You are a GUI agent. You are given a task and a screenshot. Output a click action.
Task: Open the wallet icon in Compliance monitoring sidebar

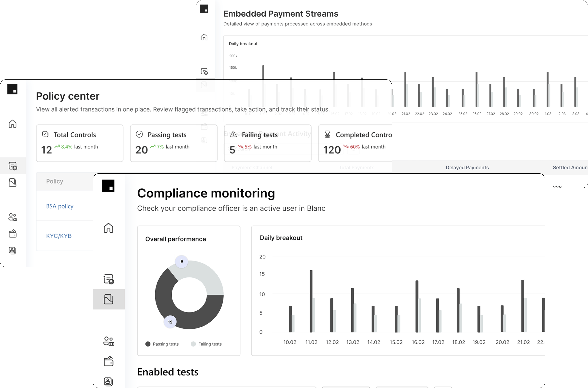pos(108,361)
